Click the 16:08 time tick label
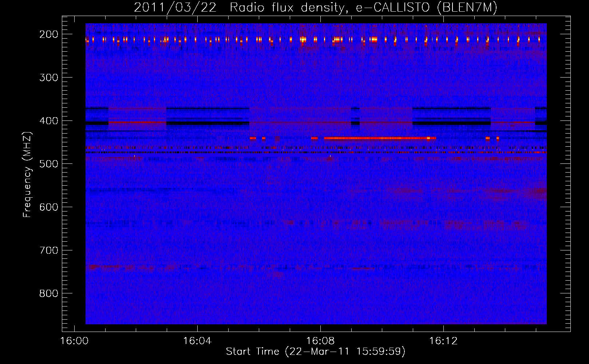The width and height of the screenshot is (589, 364). tap(320, 341)
